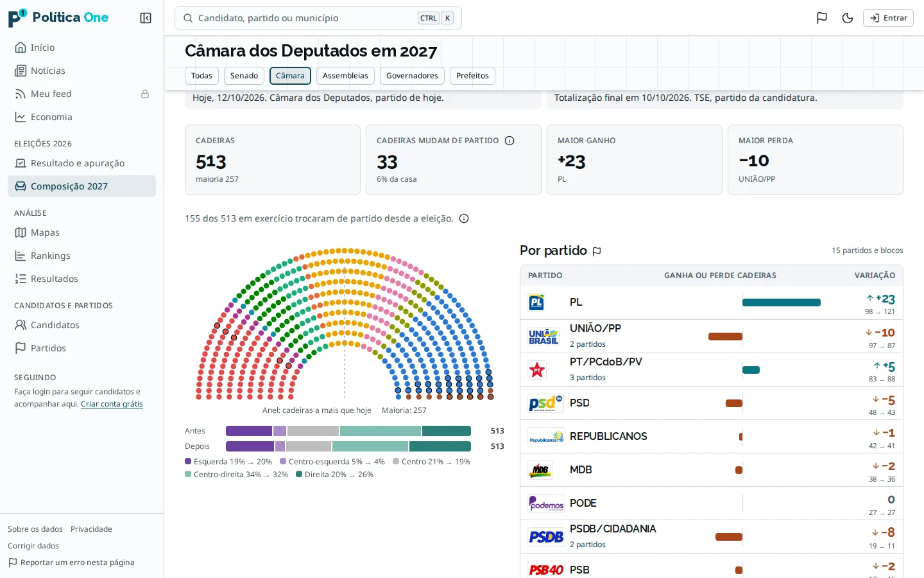Click PL gain bar in table

782,302
